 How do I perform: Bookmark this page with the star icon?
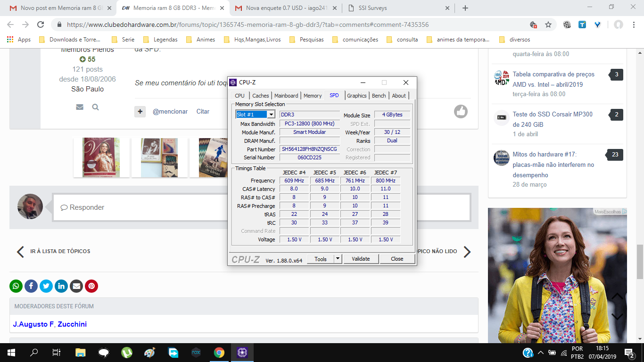point(548,25)
